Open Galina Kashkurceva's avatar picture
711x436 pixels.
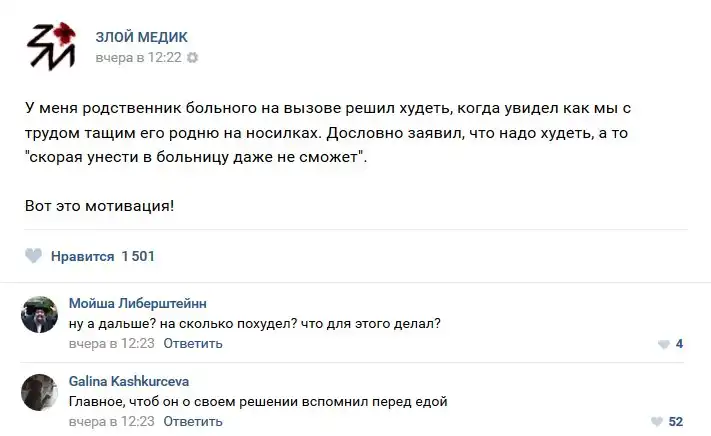point(40,392)
